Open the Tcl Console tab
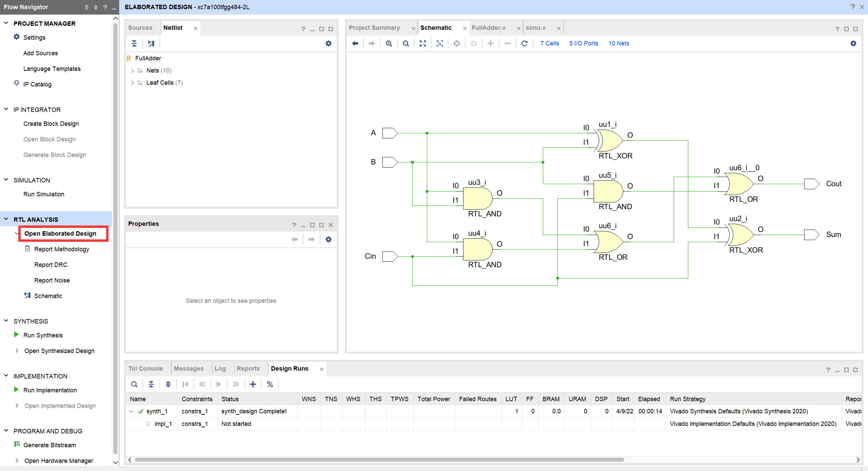868x471 pixels. point(145,369)
